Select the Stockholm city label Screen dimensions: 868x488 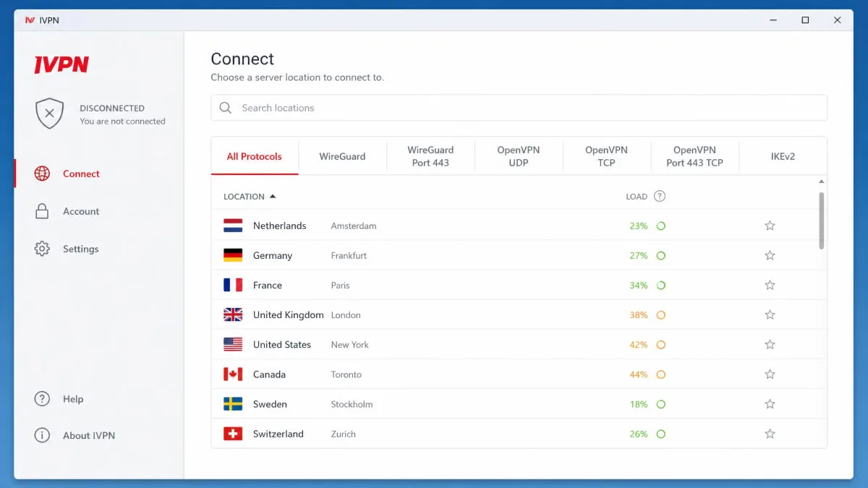point(352,404)
